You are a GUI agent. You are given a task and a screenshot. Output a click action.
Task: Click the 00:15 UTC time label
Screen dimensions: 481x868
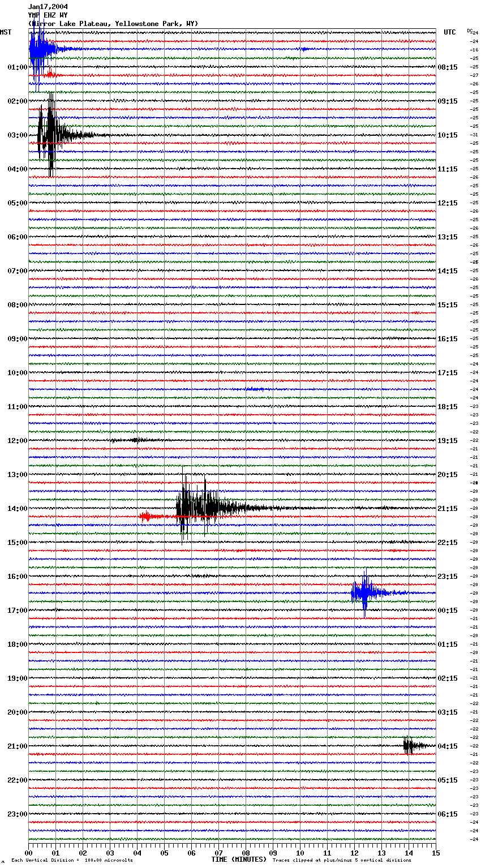[448, 611]
